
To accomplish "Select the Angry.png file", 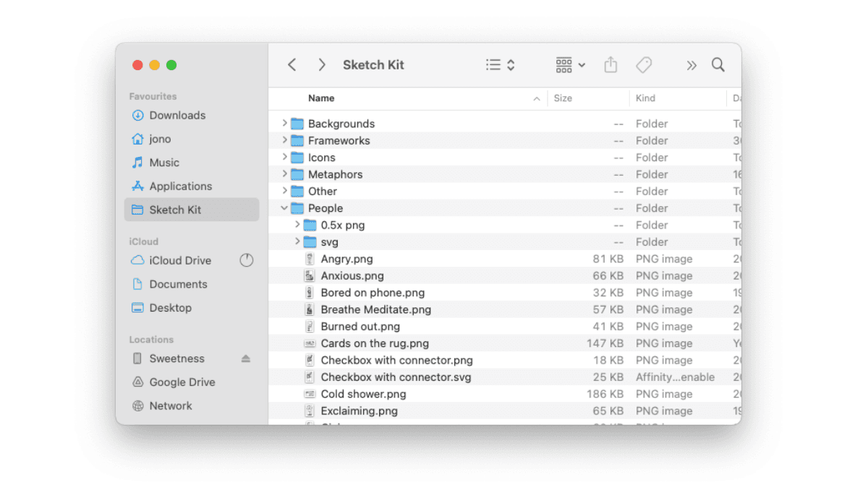I will [x=346, y=259].
